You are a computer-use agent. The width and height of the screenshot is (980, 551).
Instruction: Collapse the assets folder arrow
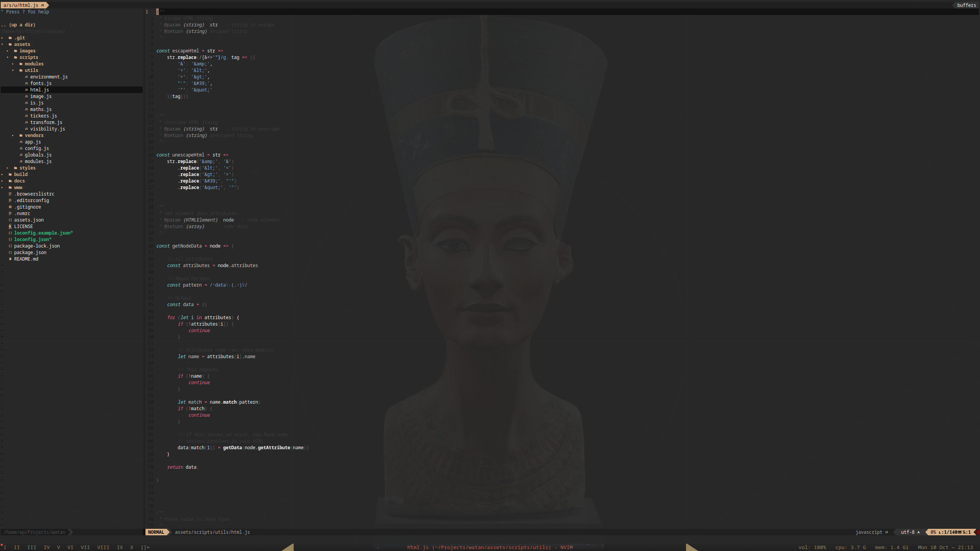(x=2, y=44)
